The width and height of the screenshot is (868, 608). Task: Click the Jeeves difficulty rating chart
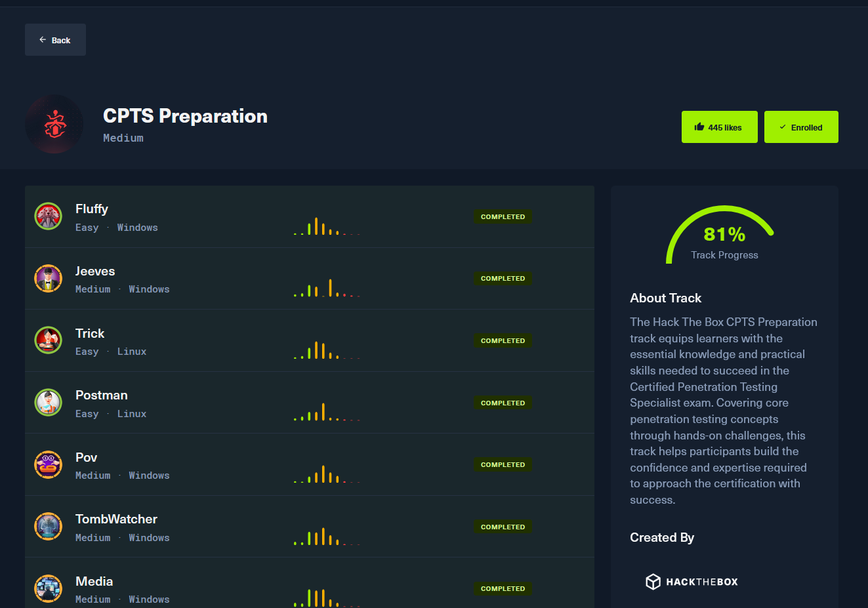point(327,288)
